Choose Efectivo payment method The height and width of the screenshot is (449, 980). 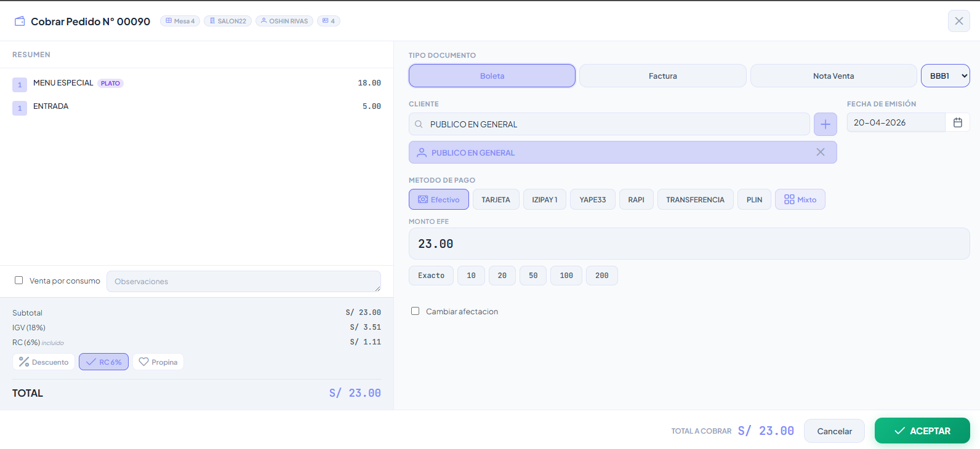(439, 199)
